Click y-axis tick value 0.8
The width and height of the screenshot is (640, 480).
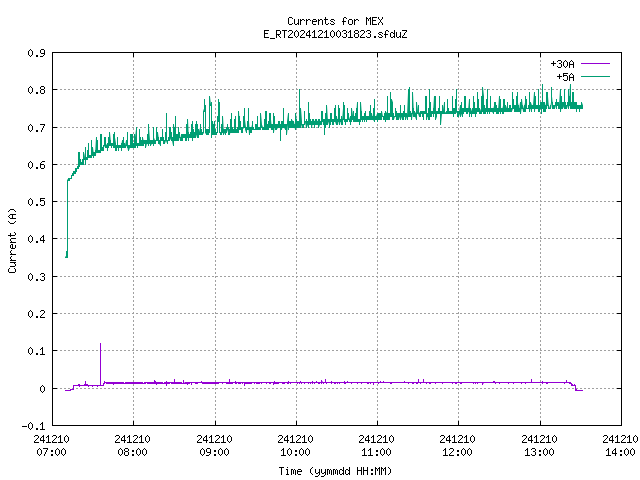tap(36, 90)
